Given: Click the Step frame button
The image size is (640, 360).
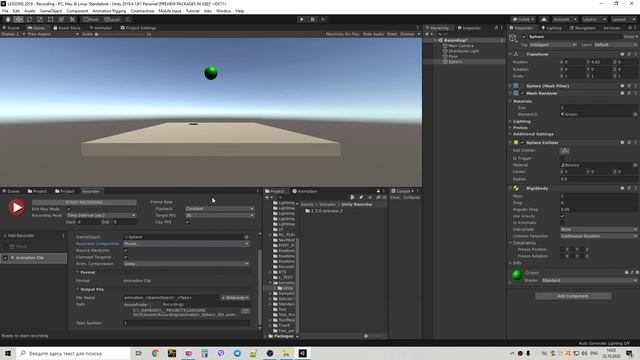Looking at the screenshot, I should point(323,19).
